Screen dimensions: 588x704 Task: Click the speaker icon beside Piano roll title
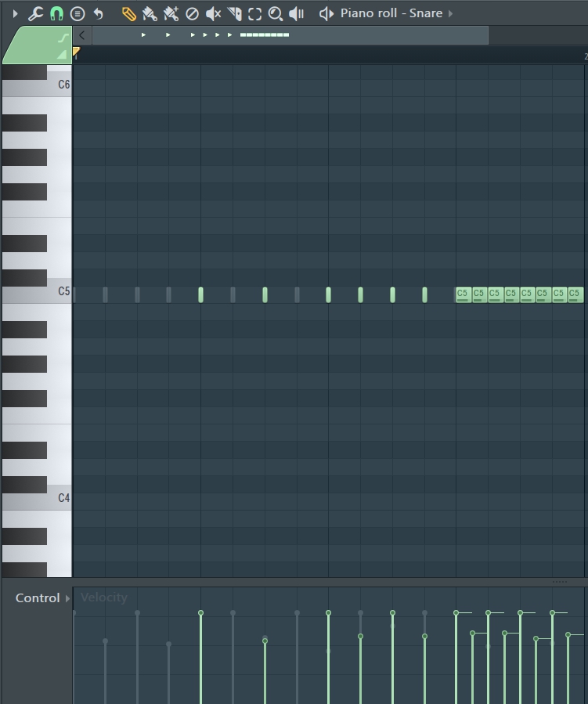[326, 13]
